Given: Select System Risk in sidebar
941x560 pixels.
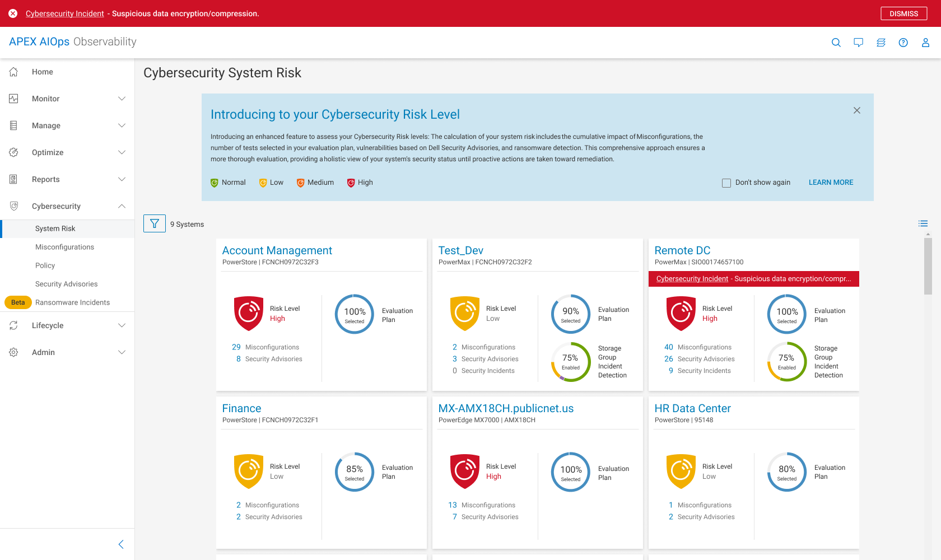Looking at the screenshot, I should click(x=67, y=228).
